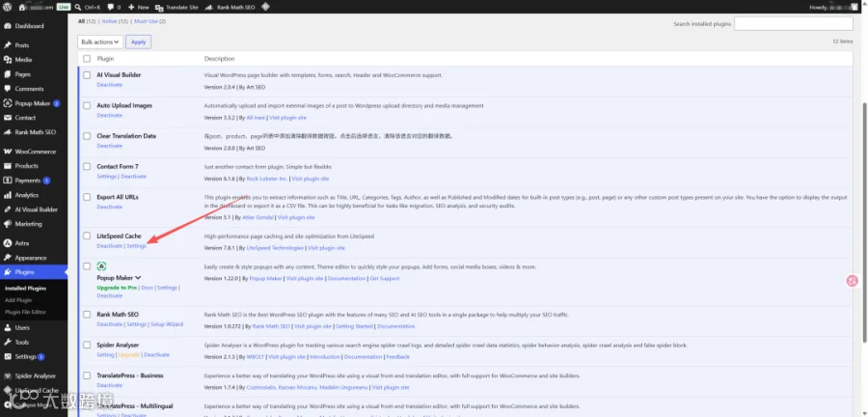This screenshot has height=417, width=868.
Task: Open Add Plugin submenu item
Action: [19, 300]
